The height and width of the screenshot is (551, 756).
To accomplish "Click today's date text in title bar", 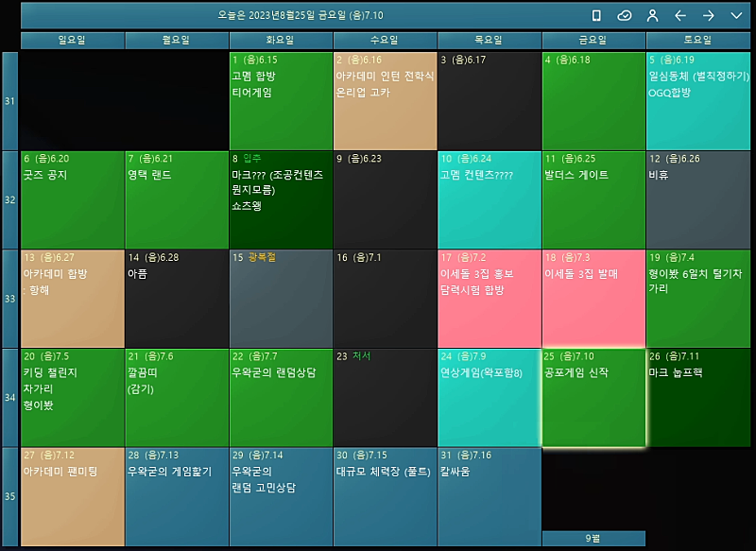I will pos(301,15).
